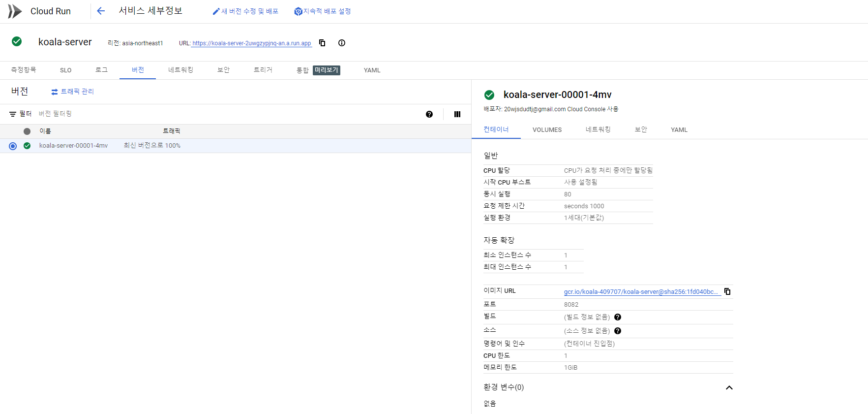The height and width of the screenshot is (414, 868).
Task: Click green check of revision koala-server-00001-4mv heading
Action: pos(489,95)
